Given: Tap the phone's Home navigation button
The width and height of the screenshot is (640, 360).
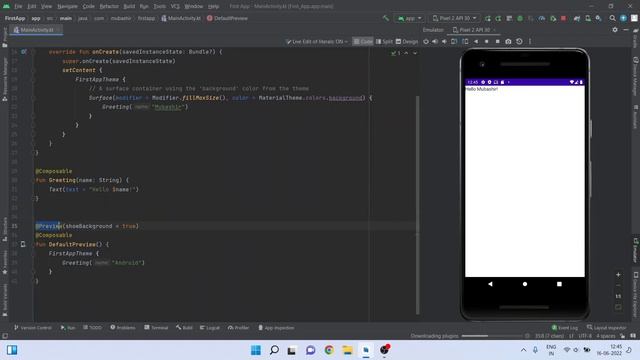Looking at the screenshot, I should coord(525,284).
